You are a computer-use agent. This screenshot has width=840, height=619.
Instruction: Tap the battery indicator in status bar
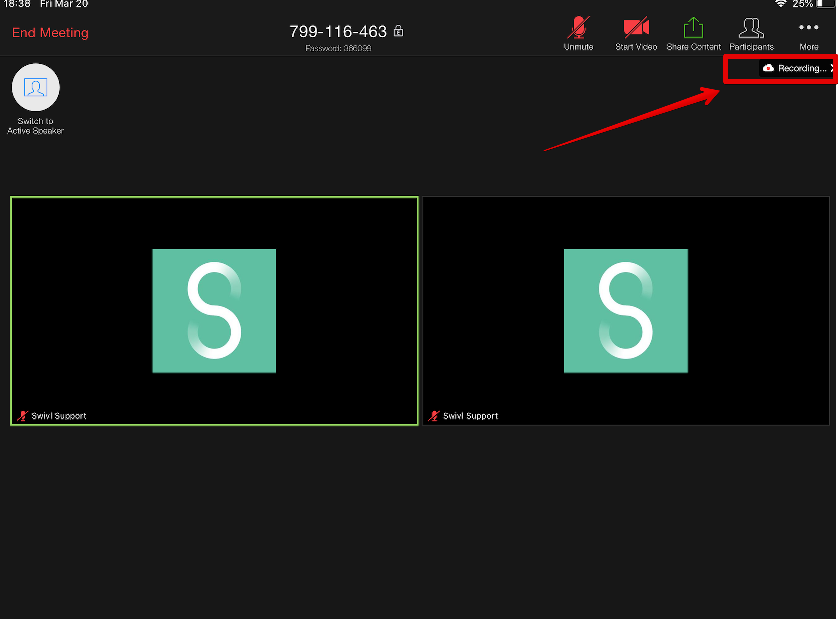tap(825, 4)
